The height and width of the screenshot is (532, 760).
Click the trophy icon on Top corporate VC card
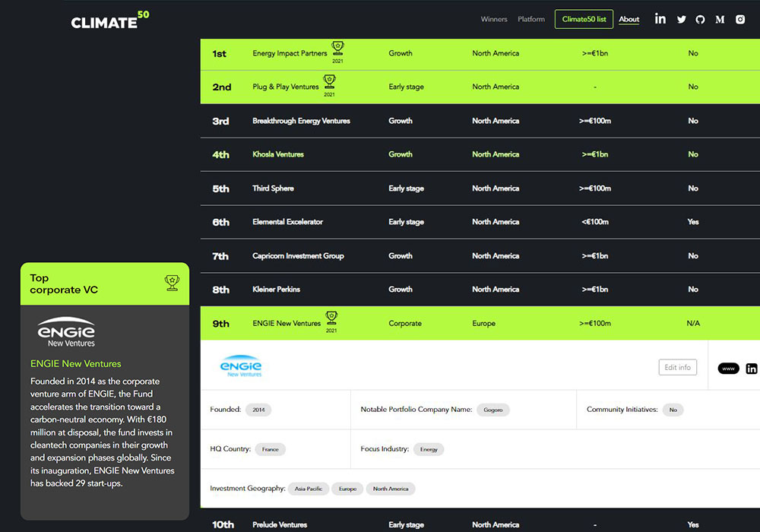click(172, 283)
